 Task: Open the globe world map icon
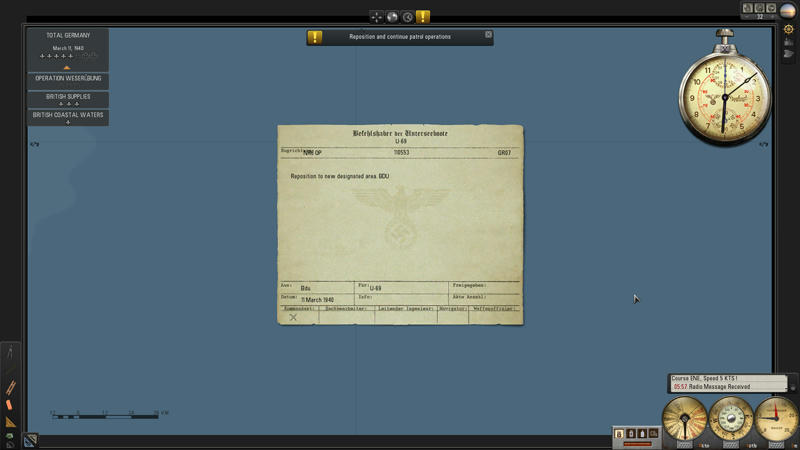tap(392, 17)
